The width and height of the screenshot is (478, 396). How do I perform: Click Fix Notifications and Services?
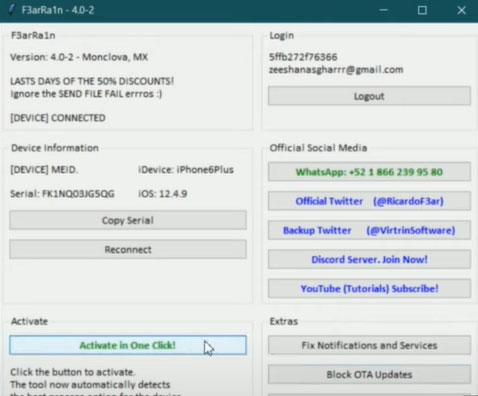369,345
